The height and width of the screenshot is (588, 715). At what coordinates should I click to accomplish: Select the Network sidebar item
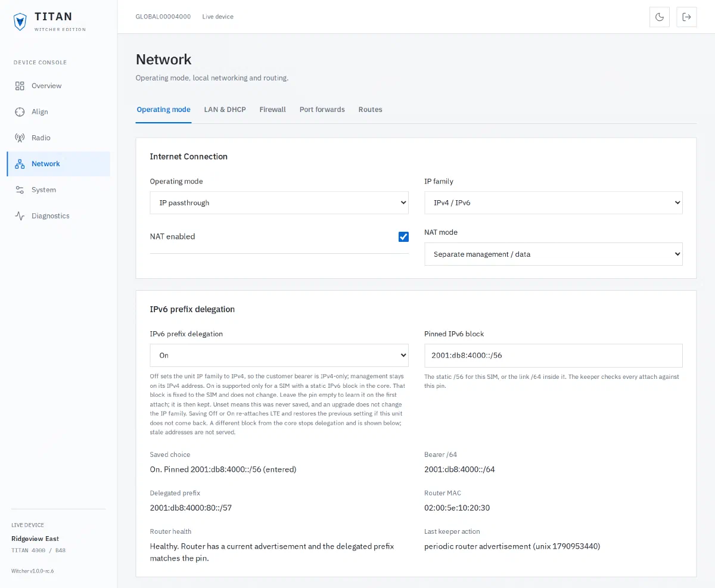pos(58,164)
